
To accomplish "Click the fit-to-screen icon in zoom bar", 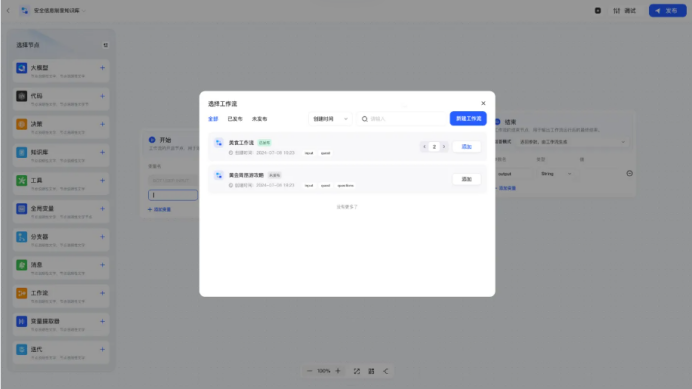I will [x=357, y=371].
